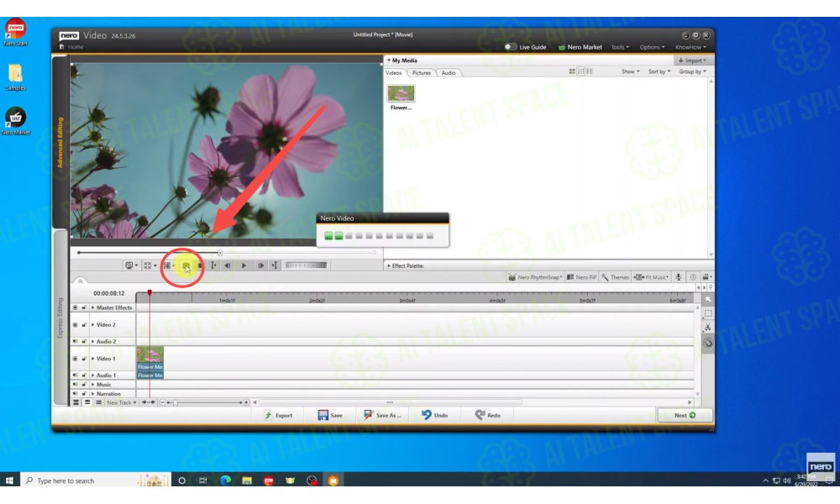The width and height of the screenshot is (840, 504).
Task: Lock the Master Effects track
Action: pyautogui.click(x=84, y=307)
